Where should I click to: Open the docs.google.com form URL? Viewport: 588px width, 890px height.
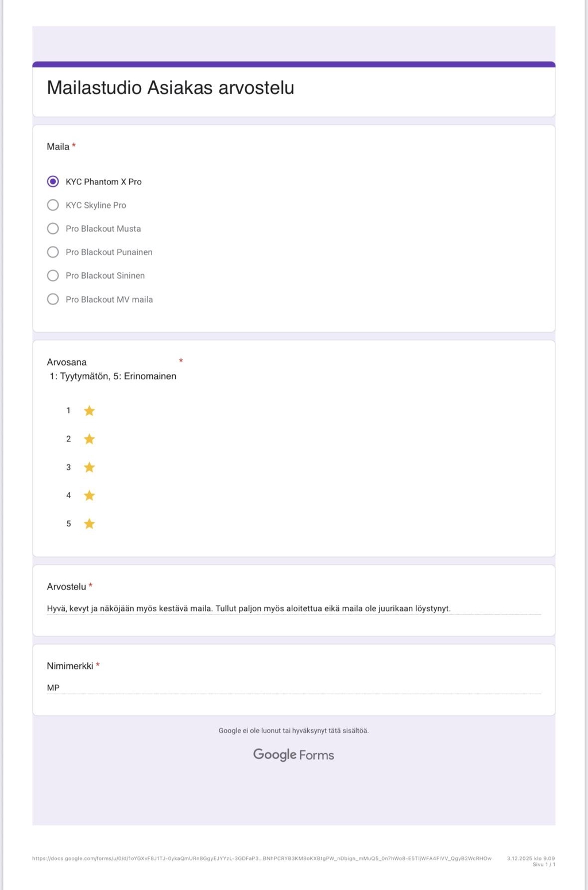tap(261, 858)
